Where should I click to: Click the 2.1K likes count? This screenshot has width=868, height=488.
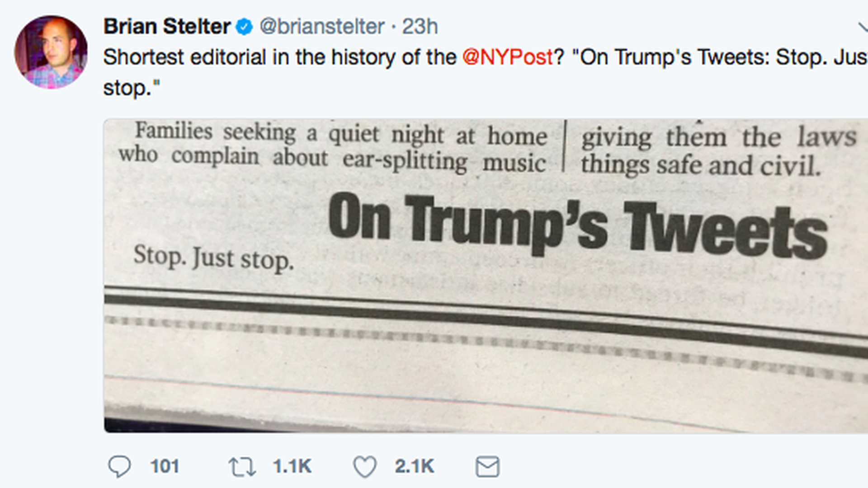414,467
